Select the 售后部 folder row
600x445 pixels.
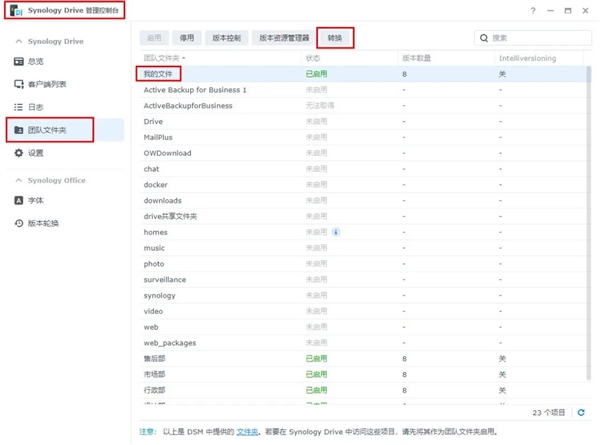coord(363,359)
